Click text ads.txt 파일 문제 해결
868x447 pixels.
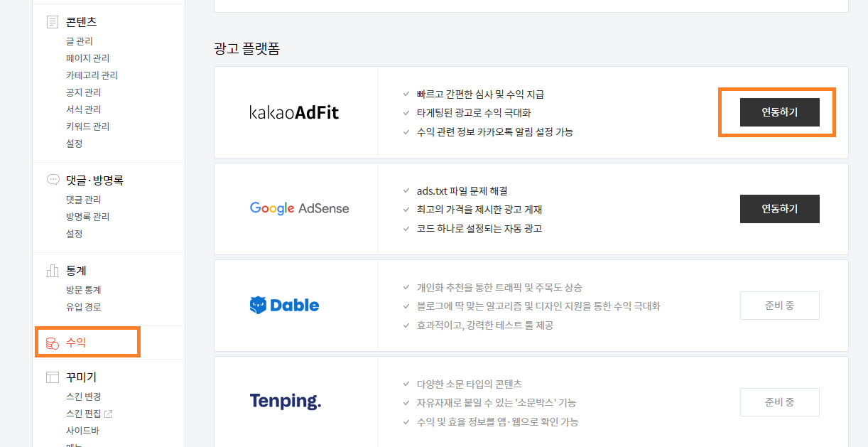click(x=462, y=191)
